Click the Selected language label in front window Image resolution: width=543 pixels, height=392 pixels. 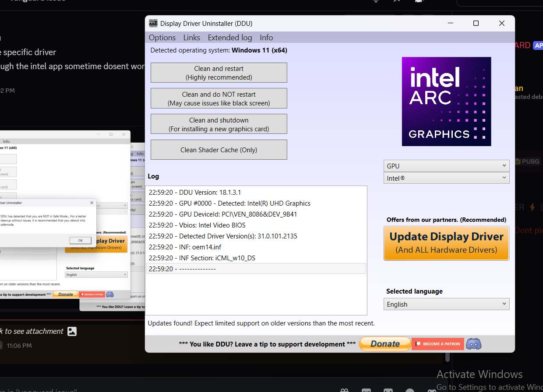point(414,291)
